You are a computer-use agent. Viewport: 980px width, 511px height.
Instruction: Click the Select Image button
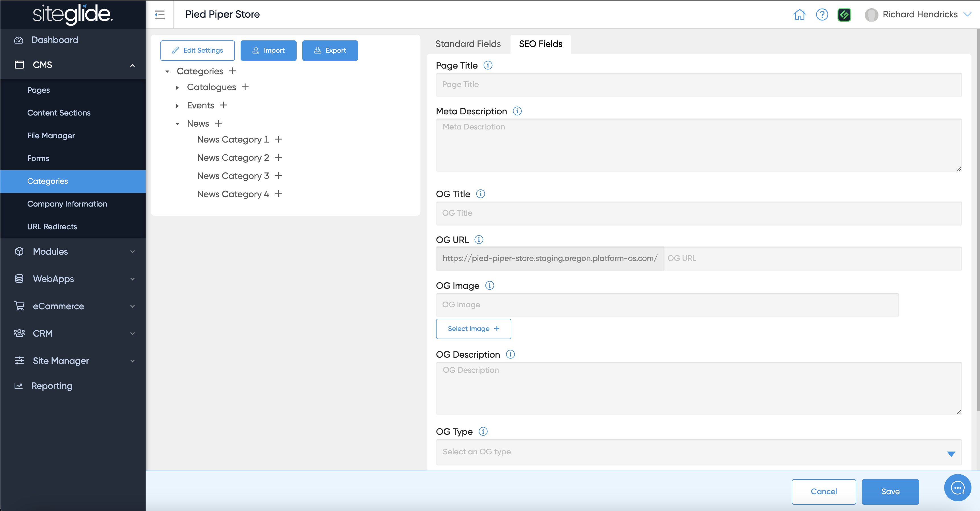tap(473, 328)
